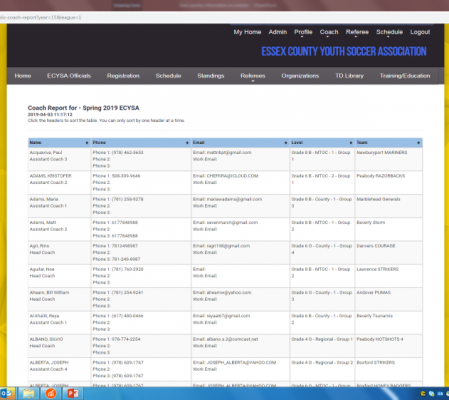Click the browser address bar URL

[41, 17]
